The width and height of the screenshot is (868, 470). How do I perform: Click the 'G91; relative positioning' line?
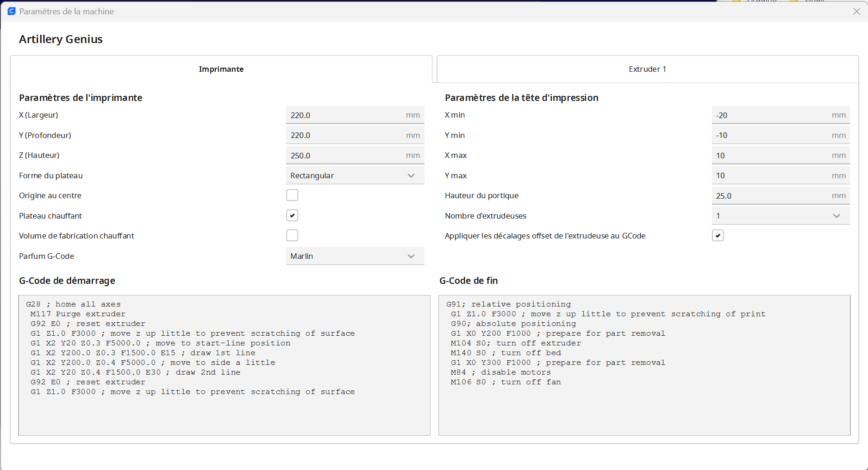click(509, 304)
